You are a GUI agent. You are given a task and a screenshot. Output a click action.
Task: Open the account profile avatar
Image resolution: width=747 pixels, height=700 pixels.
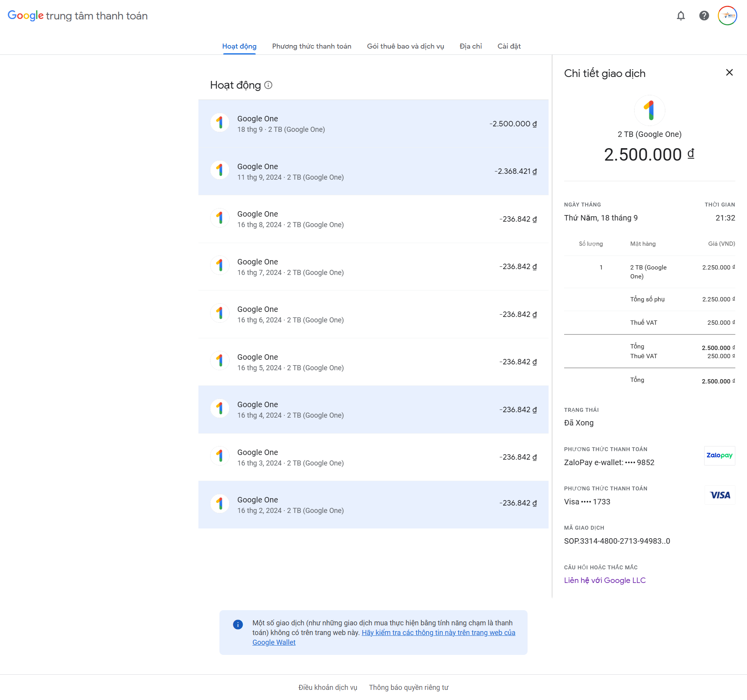click(x=727, y=16)
